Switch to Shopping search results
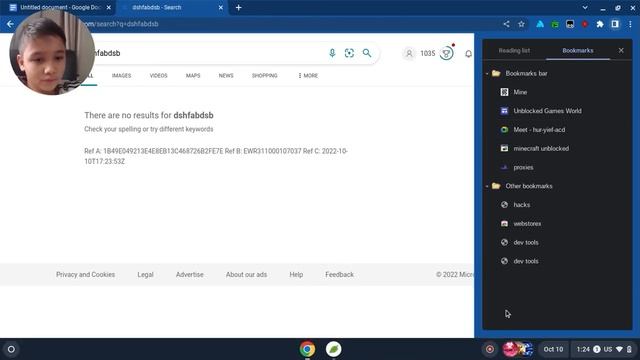Screen dimensions: 640x360 point(264,76)
